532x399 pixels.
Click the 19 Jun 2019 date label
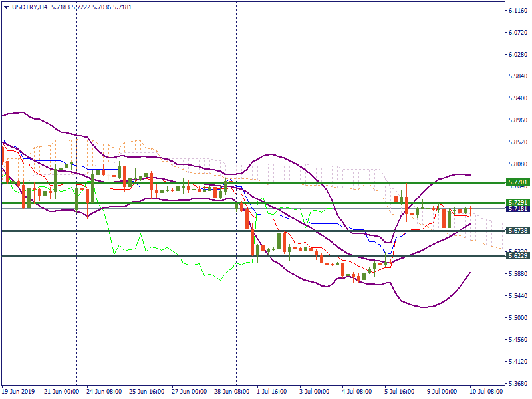point(19,392)
